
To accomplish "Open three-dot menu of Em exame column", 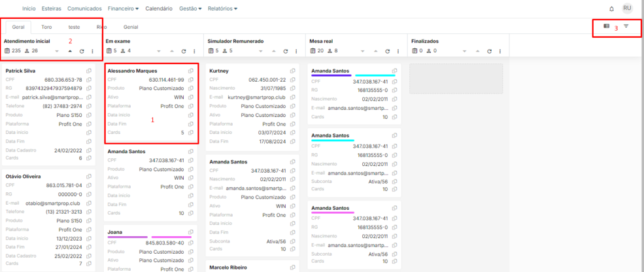I will tap(195, 51).
